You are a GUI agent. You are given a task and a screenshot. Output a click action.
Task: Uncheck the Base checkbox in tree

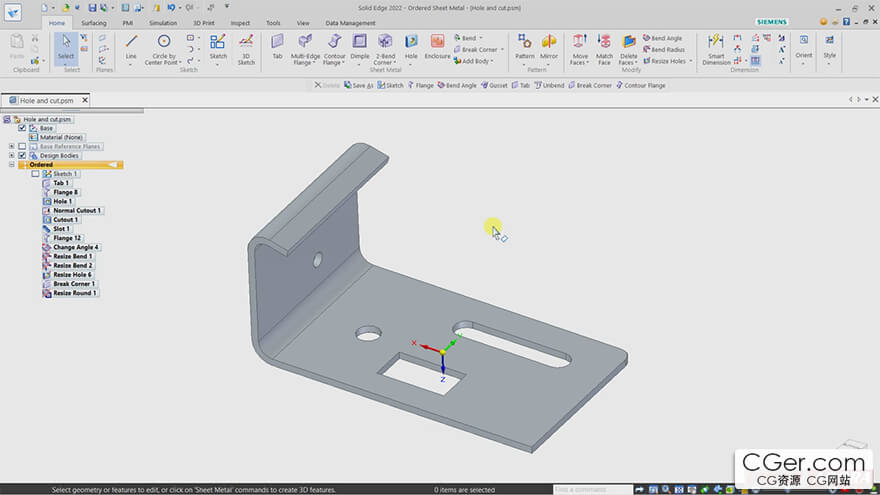point(22,128)
